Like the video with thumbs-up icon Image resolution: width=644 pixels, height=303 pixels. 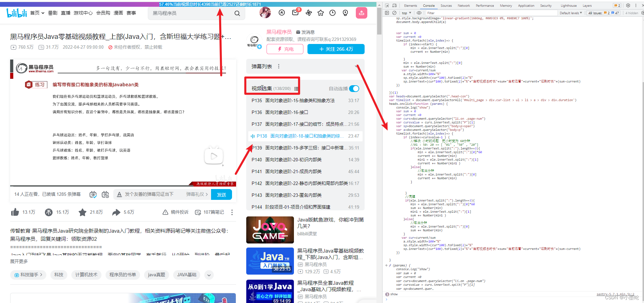tap(15, 212)
